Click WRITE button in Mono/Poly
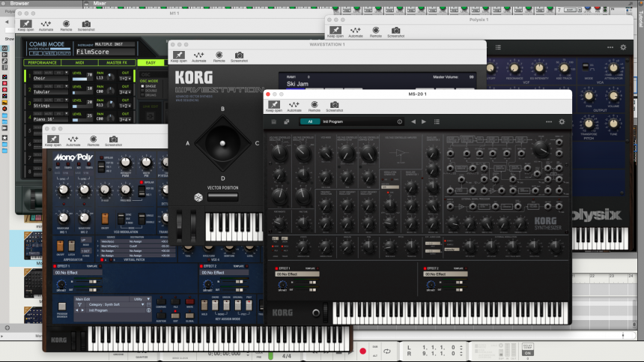 pos(189,302)
